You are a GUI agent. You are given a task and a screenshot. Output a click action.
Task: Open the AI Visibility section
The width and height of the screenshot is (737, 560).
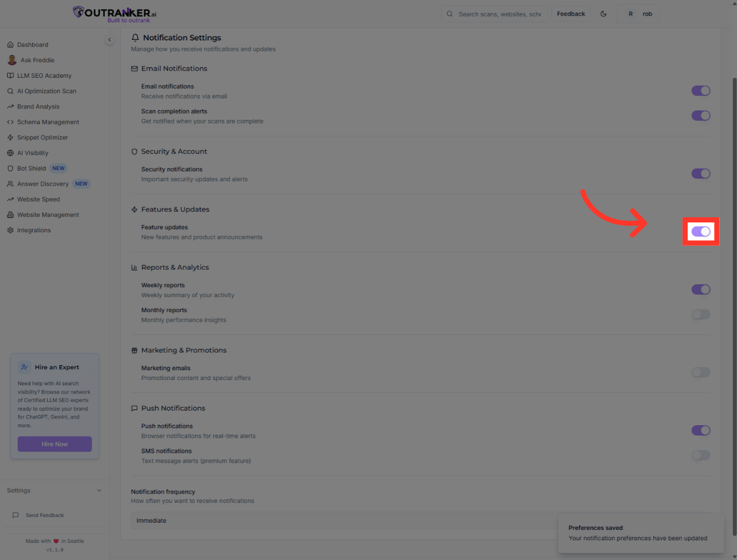[33, 152]
